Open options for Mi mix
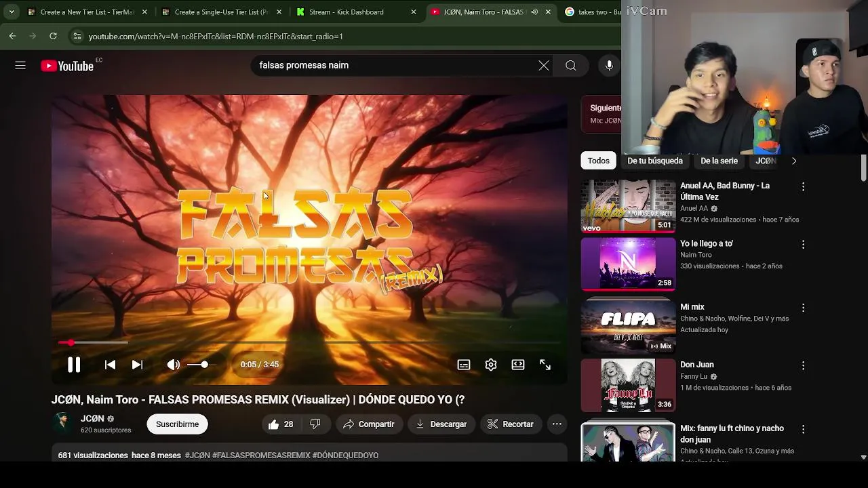 pos(803,308)
